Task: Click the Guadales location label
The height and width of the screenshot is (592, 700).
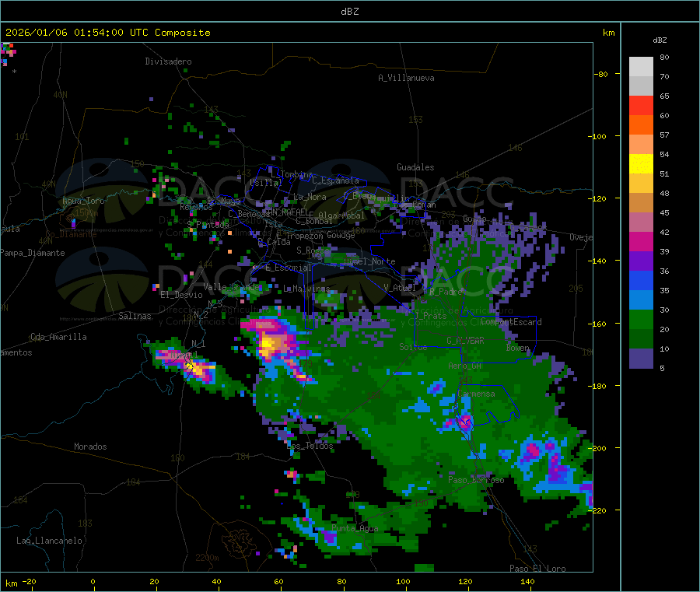Action: 415,167
